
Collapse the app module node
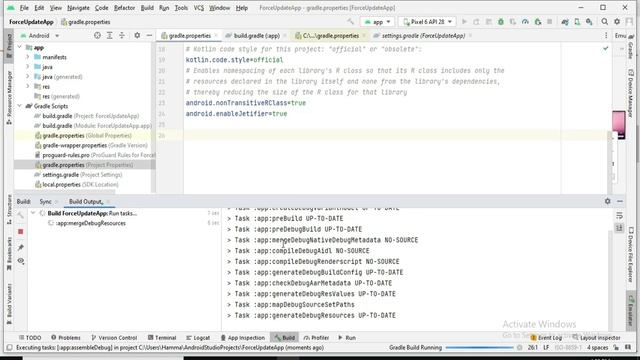pyautogui.click(x=20, y=47)
